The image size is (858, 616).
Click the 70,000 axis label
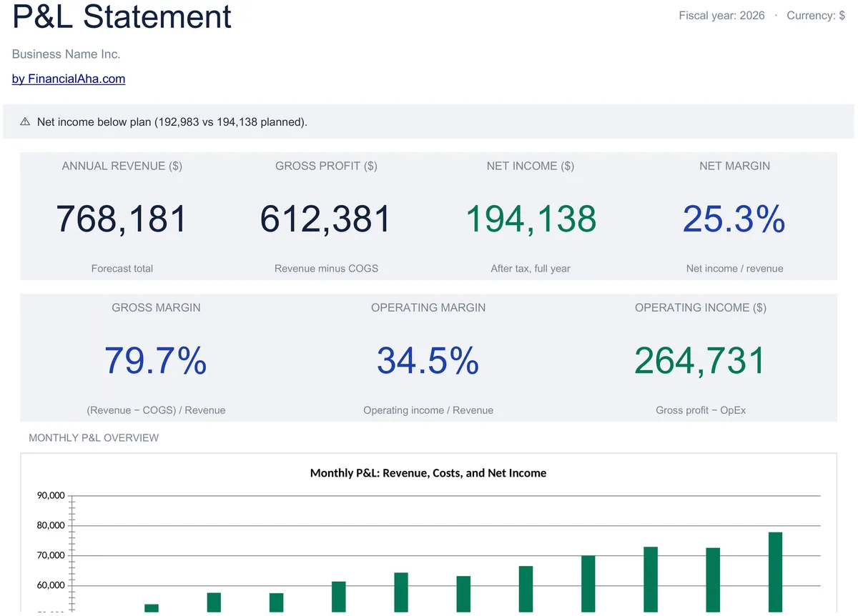coord(50,556)
